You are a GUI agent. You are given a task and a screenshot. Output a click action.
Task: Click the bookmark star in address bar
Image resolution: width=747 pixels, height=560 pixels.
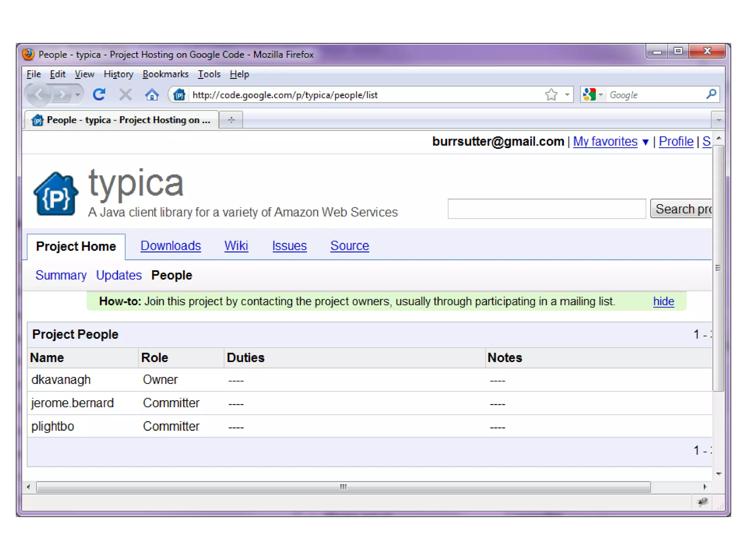tap(551, 95)
